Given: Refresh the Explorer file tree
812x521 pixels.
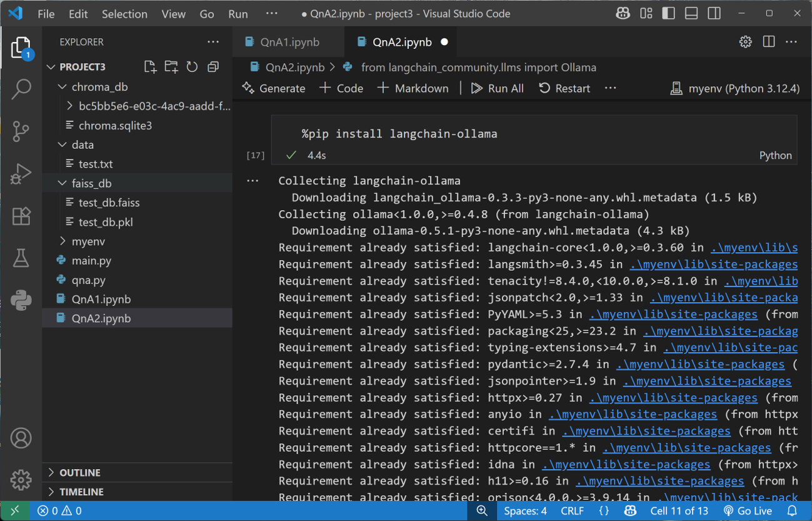Looking at the screenshot, I should click(x=192, y=67).
